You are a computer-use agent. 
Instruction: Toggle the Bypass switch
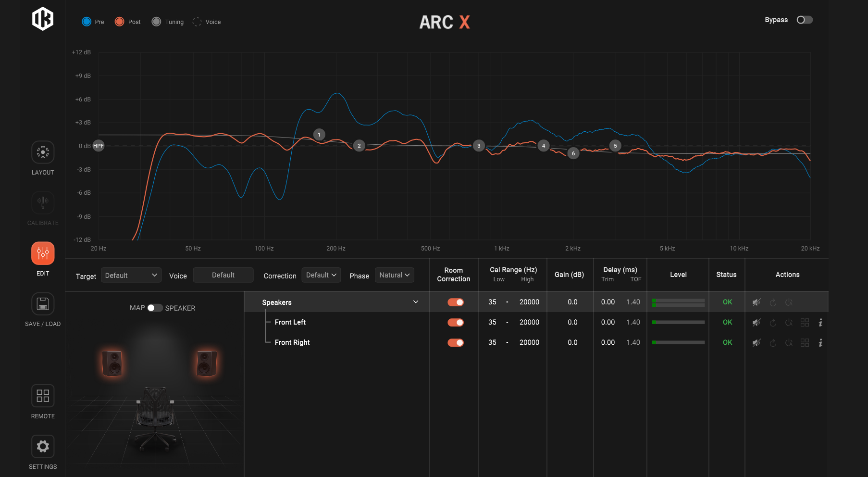click(805, 20)
